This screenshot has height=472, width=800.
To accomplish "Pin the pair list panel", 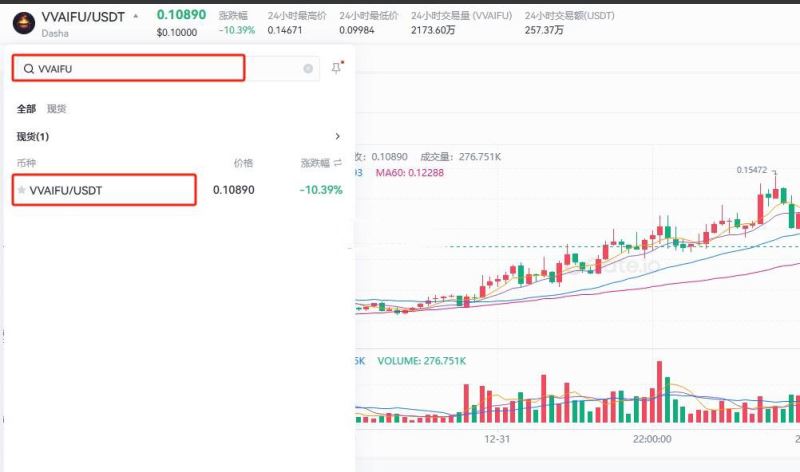I will [x=336, y=68].
